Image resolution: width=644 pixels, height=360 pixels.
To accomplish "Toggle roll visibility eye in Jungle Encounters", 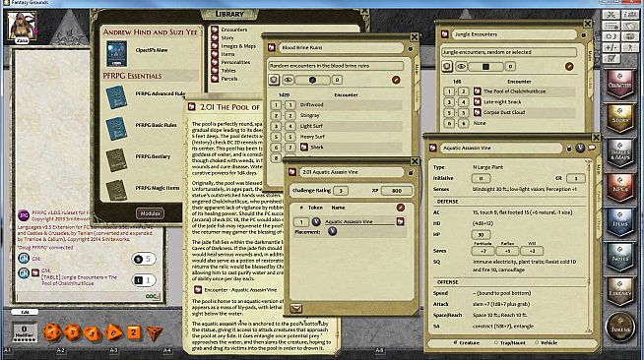I will pos(461,67).
